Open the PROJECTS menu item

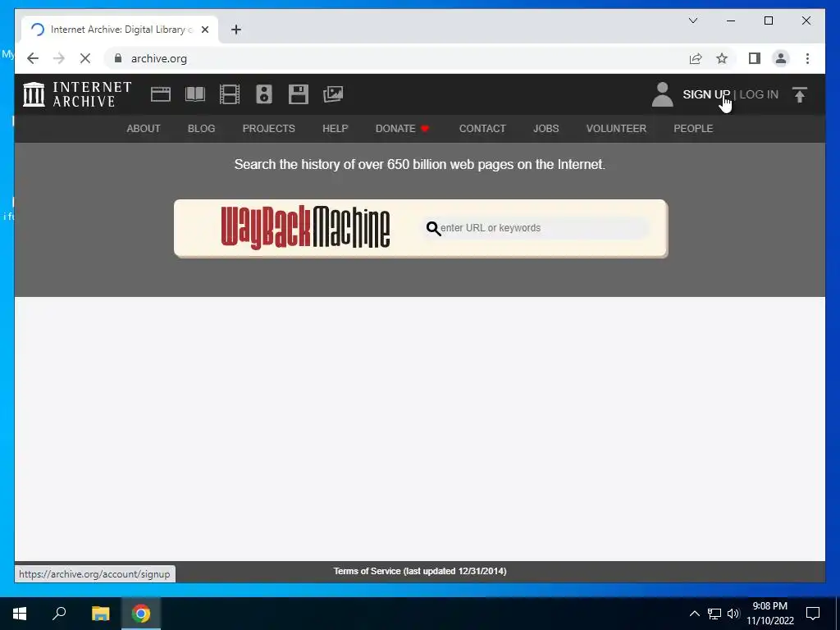pyautogui.click(x=268, y=129)
